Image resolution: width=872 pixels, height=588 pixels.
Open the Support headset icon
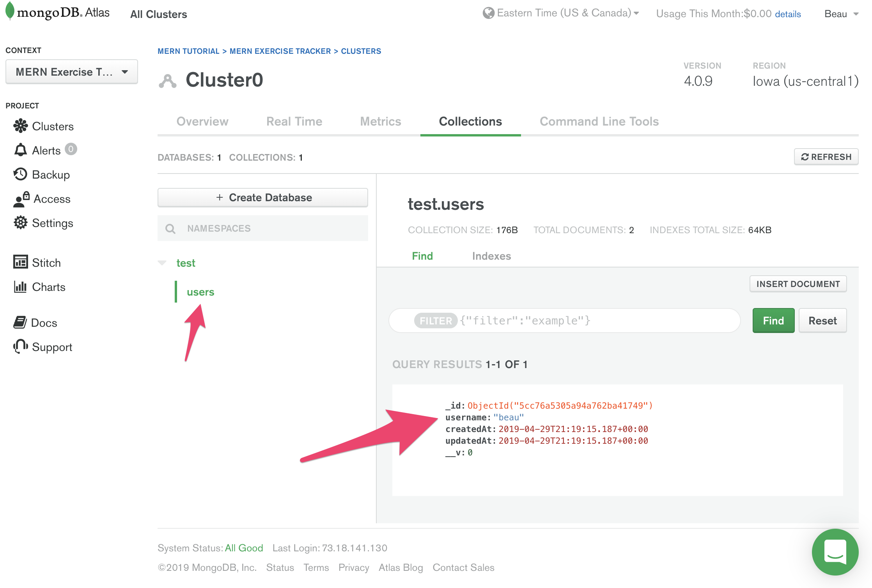(x=20, y=346)
